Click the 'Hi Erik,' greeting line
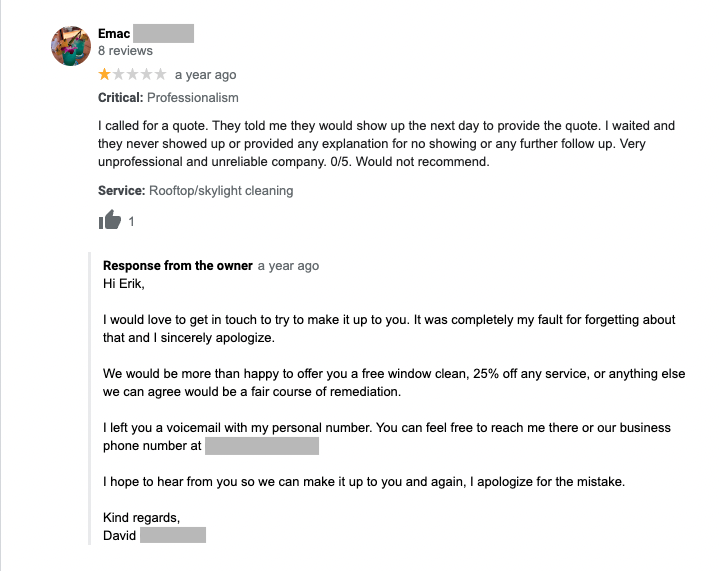This screenshot has height=571, width=719. click(x=124, y=283)
